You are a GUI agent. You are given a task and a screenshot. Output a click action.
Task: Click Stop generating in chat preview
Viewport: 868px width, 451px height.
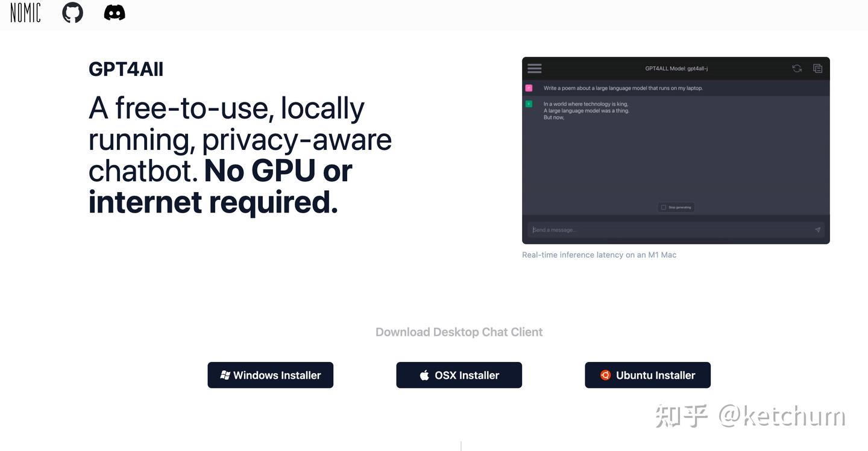(x=676, y=207)
